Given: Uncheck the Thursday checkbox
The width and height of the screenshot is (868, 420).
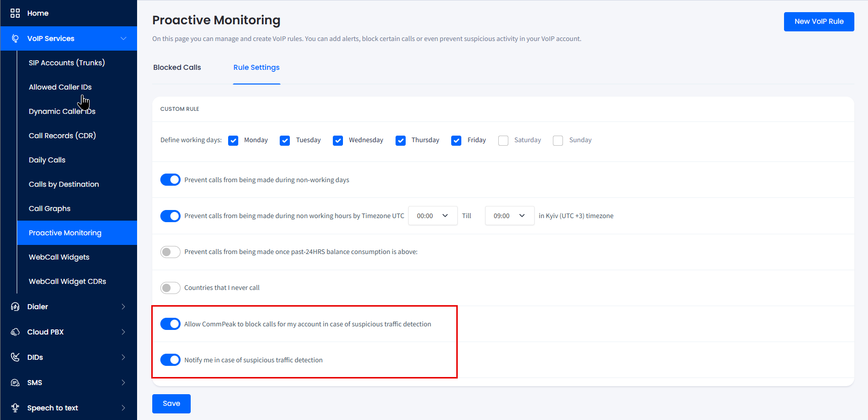Looking at the screenshot, I should tap(401, 141).
